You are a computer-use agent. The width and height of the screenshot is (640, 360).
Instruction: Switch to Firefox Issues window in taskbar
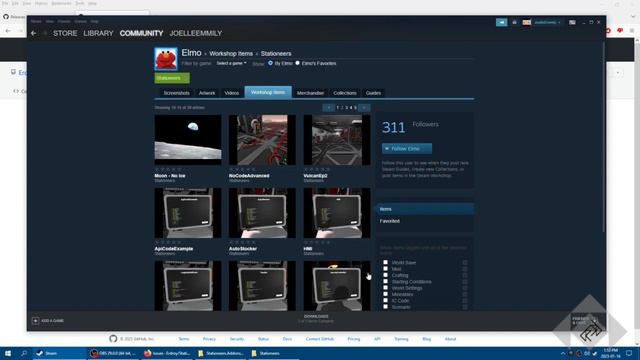point(167,353)
